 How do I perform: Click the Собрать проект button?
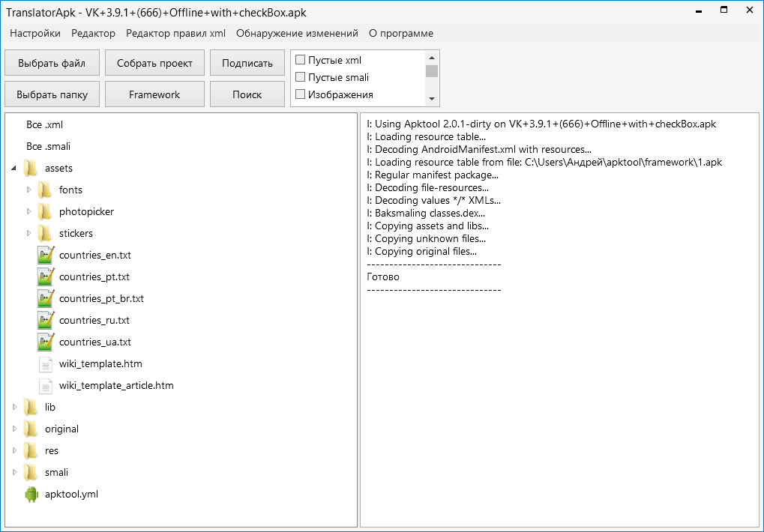pyautogui.click(x=154, y=63)
